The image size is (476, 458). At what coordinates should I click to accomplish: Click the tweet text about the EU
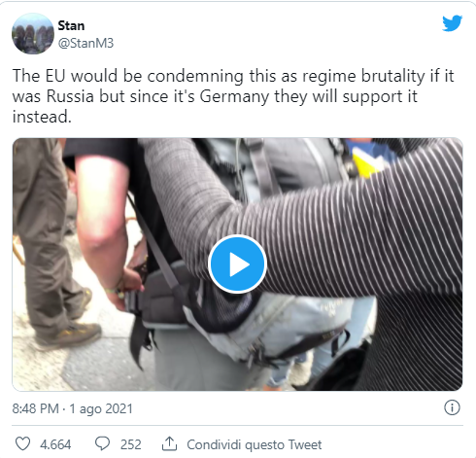click(x=233, y=96)
